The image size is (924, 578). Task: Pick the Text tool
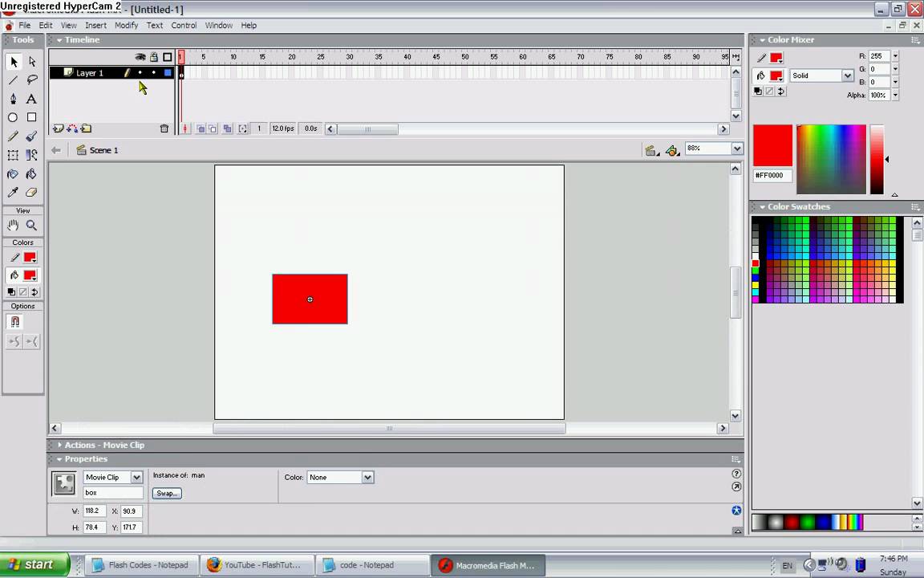(32, 99)
